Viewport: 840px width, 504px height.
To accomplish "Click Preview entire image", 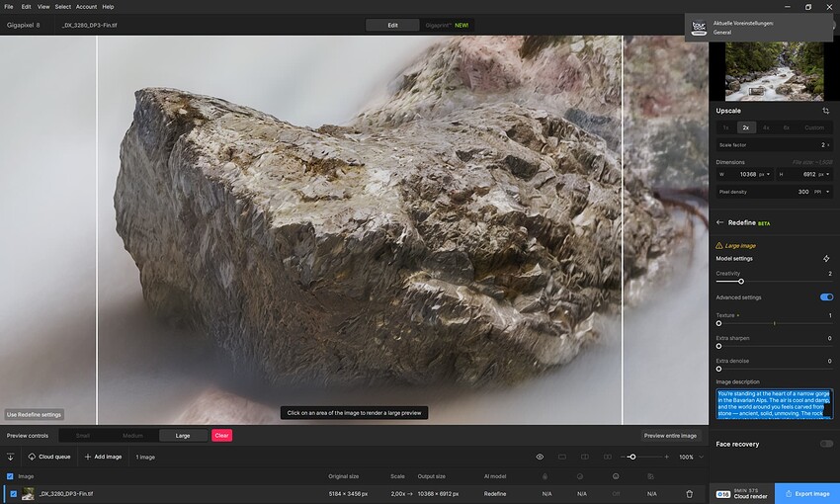I will 670,436.
